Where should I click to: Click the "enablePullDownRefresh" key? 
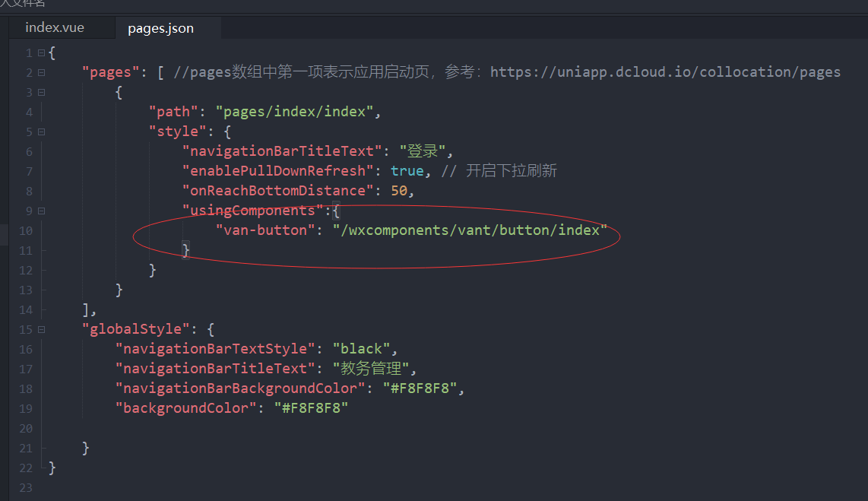tap(278, 171)
